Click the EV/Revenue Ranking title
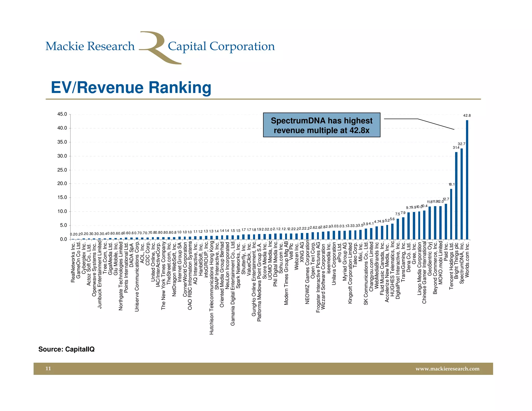Screen dimensions: 532x411 click(131, 88)
